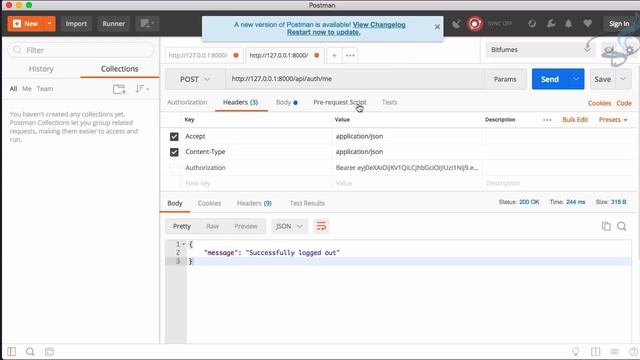This screenshot has width=640, height=360.
Task: Open the Send button dropdown arrow
Action: click(576, 79)
